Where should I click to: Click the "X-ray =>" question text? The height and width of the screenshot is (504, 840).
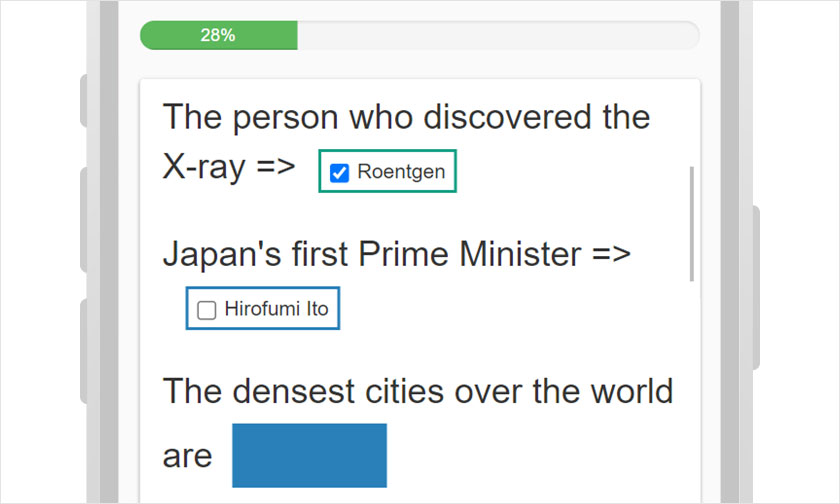point(229,167)
